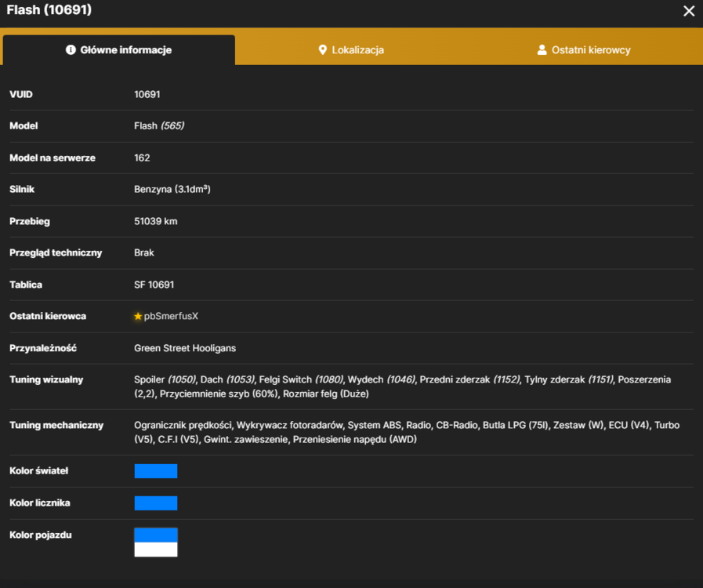The width and height of the screenshot is (703, 588).
Task: Click the Butla LPG (75l) entry
Action: [515, 425]
